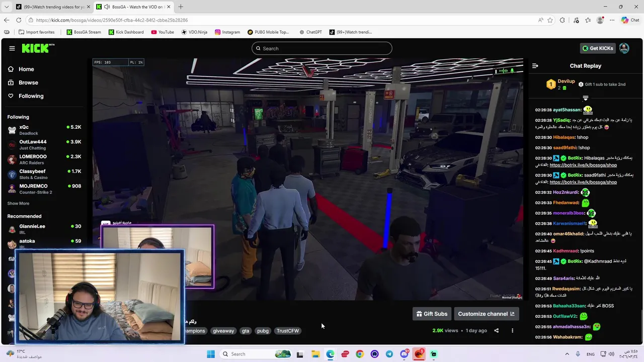Screen dimensions: 644x362
Task: Open GiannieLee recommended channel
Action: click(44, 229)
